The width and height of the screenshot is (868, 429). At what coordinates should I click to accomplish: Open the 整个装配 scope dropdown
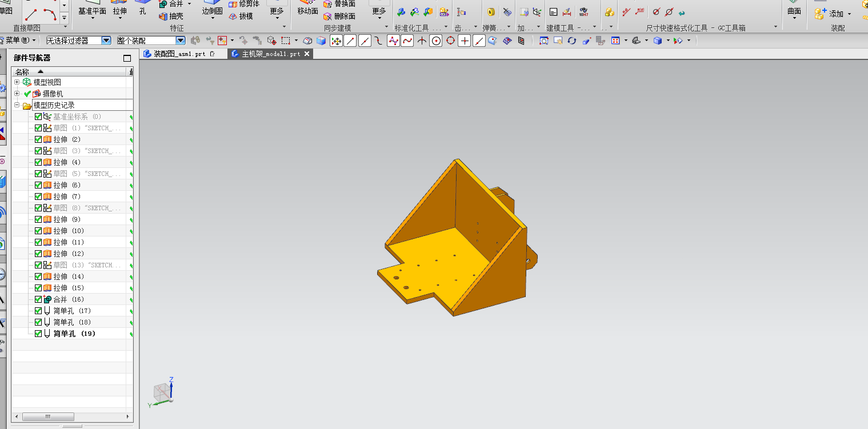click(181, 41)
